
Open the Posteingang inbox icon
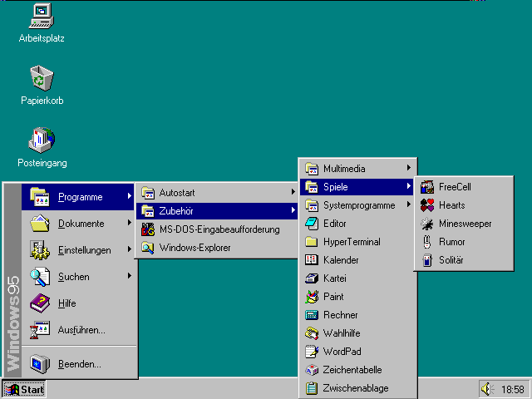42,140
